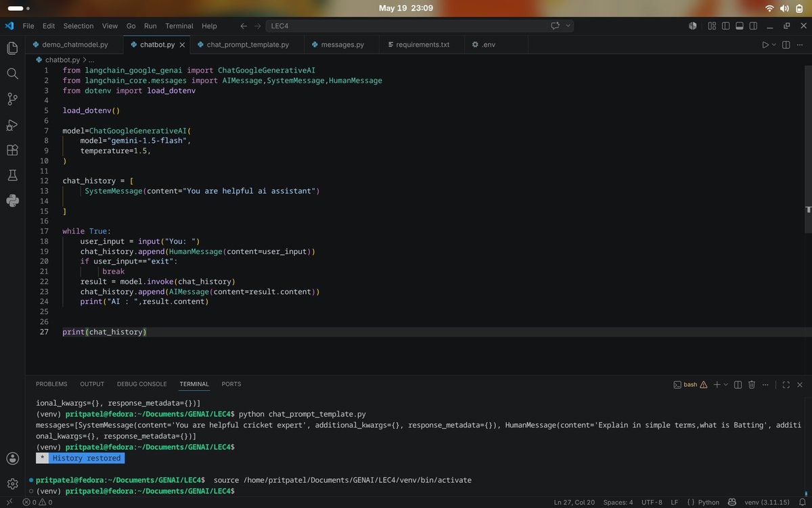Click the LEC4 command center search box
Viewport: 812px width, 508px height.
pos(420,26)
